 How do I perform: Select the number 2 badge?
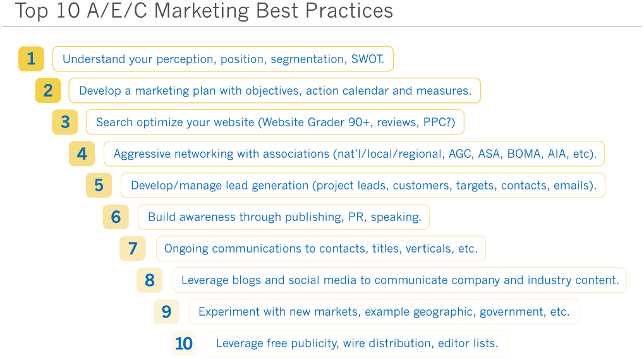pyautogui.click(x=48, y=90)
